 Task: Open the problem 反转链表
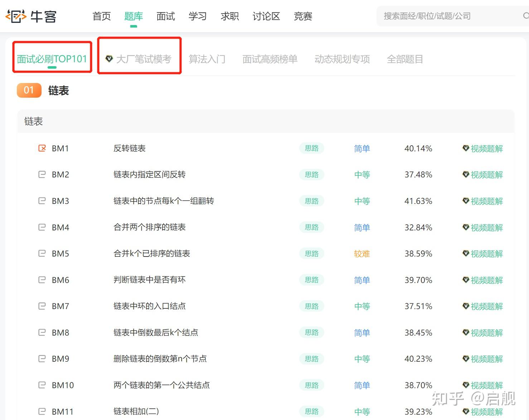point(130,148)
